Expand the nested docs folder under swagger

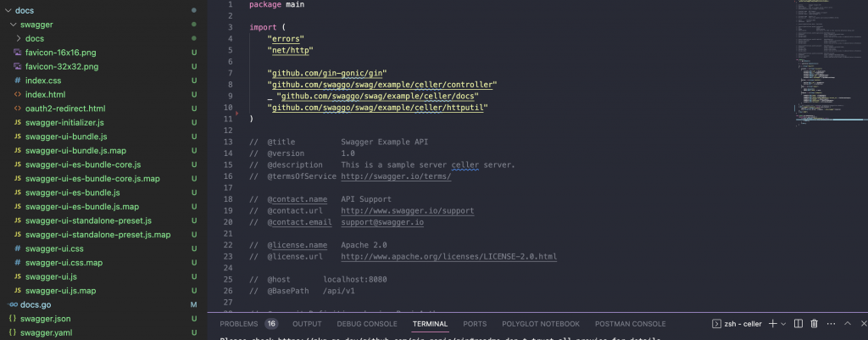click(x=19, y=39)
